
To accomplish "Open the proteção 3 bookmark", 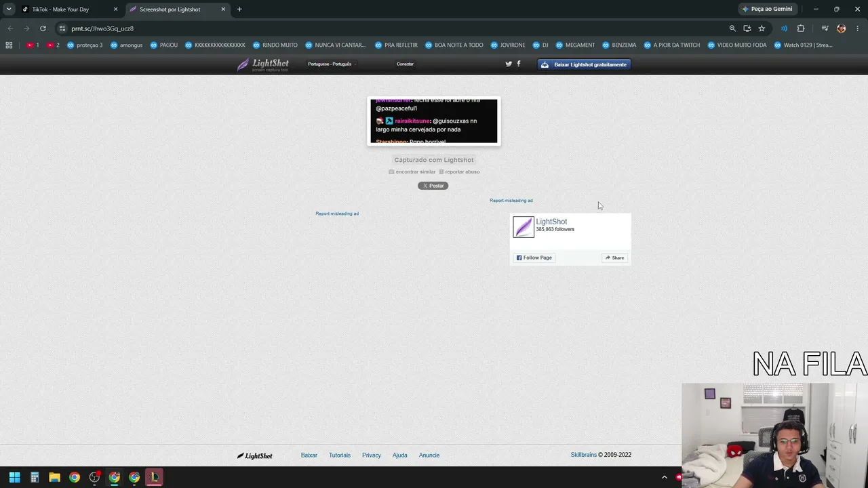I will coord(85,45).
